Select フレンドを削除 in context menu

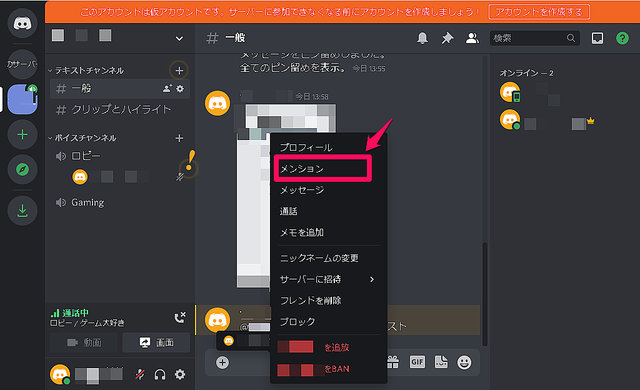(x=329, y=300)
